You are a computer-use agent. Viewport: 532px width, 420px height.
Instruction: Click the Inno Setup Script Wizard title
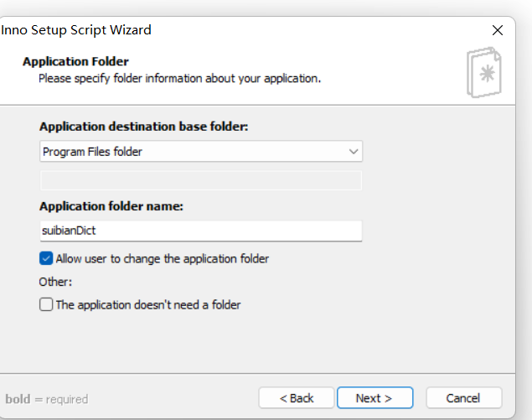[75, 30]
